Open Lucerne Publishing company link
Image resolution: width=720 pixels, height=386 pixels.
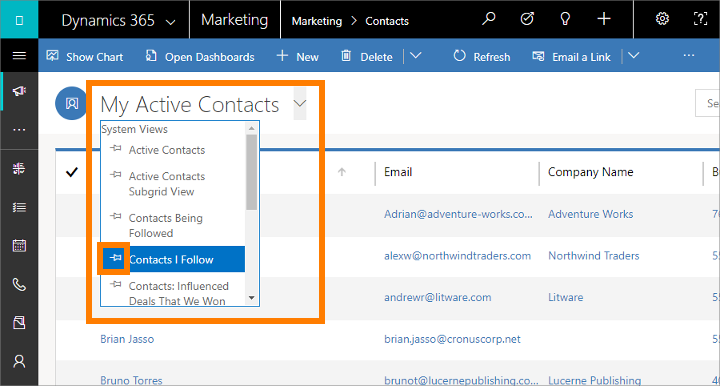[x=595, y=380]
